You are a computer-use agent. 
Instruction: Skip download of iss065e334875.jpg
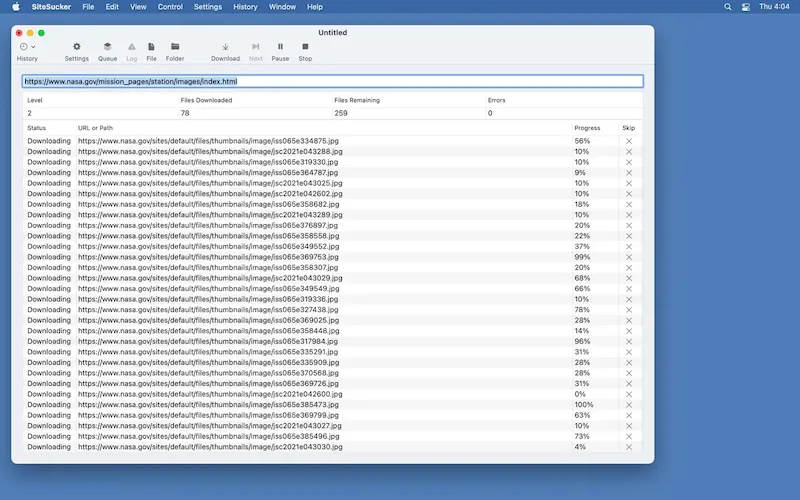[629, 141]
